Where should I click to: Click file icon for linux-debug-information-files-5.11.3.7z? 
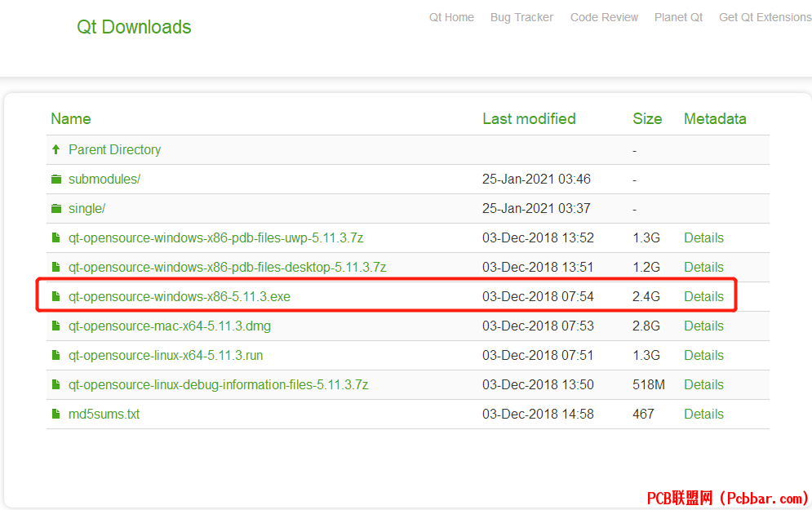[56, 384]
